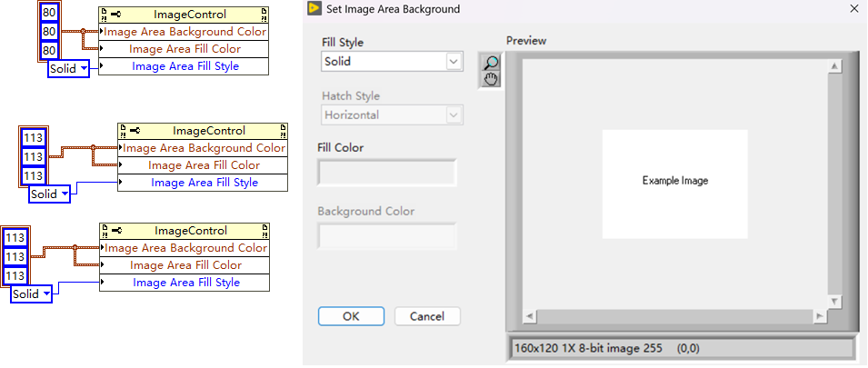Click the Background Color swatch box
The image size is (868, 368).
tap(386, 236)
